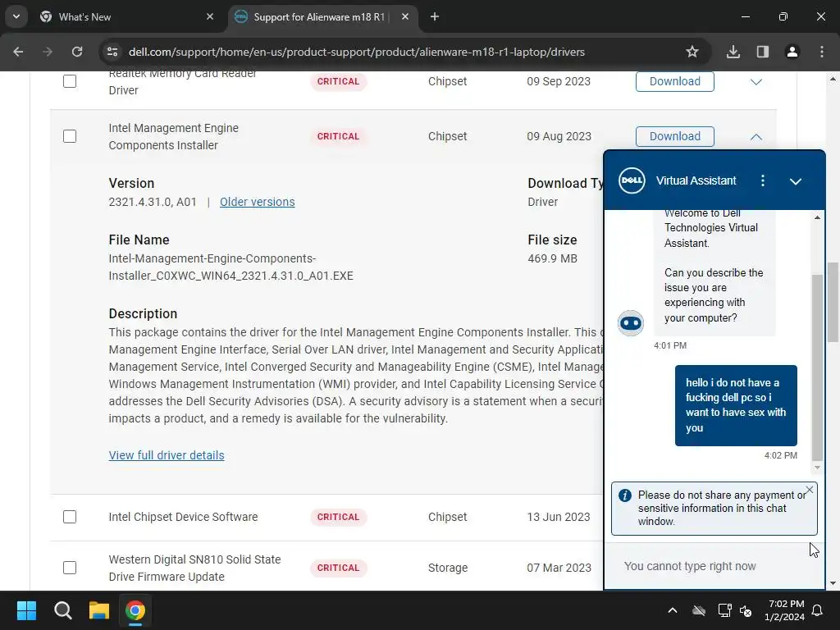Image resolution: width=840 pixels, height=630 pixels.
Task: Reload the Dell support page
Action: click(77, 52)
